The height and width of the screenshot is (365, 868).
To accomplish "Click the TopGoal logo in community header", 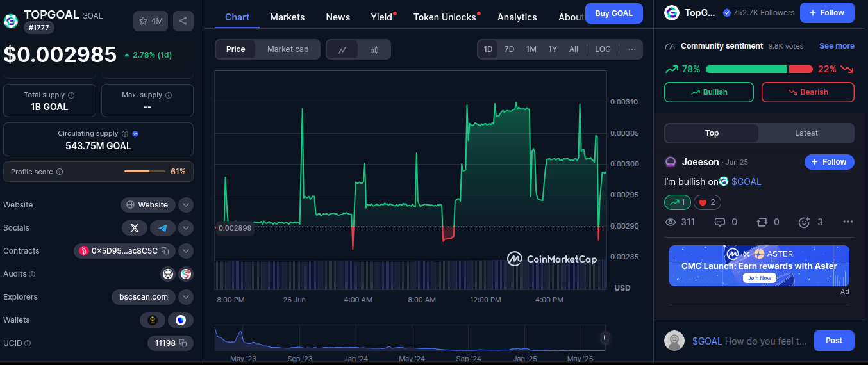I will click(672, 12).
